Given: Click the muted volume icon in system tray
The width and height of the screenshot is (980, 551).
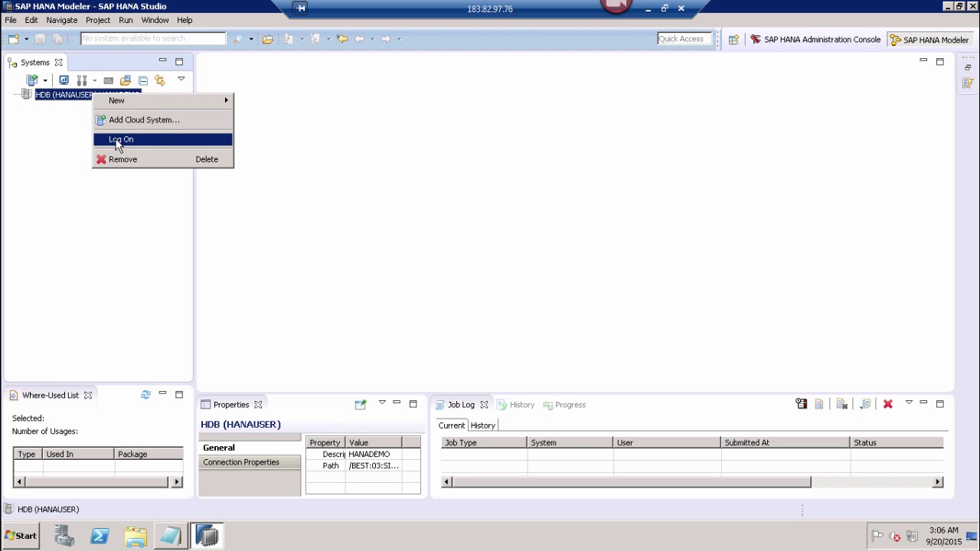Looking at the screenshot, I should click(894, 536).
